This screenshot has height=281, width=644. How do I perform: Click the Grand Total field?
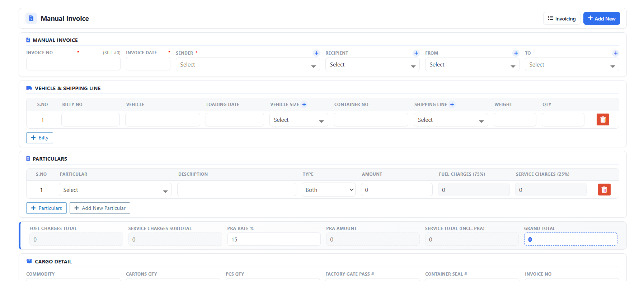pos(571,239)
